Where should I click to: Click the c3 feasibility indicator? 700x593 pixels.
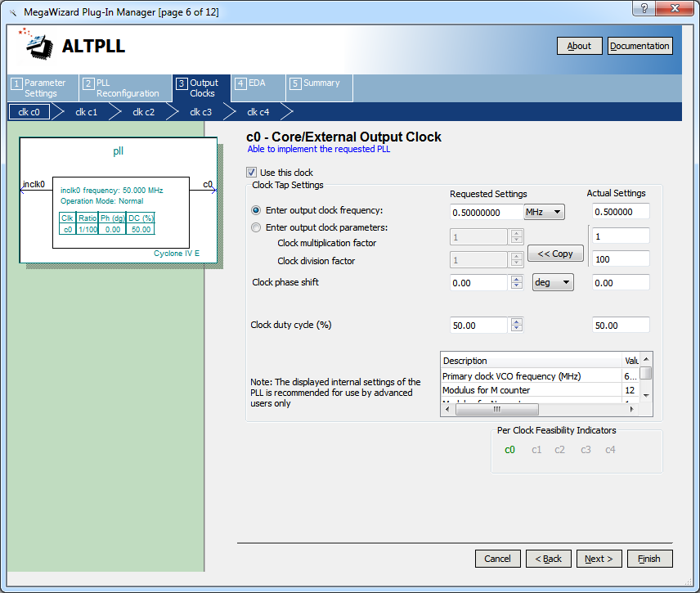tap(586, 450)
